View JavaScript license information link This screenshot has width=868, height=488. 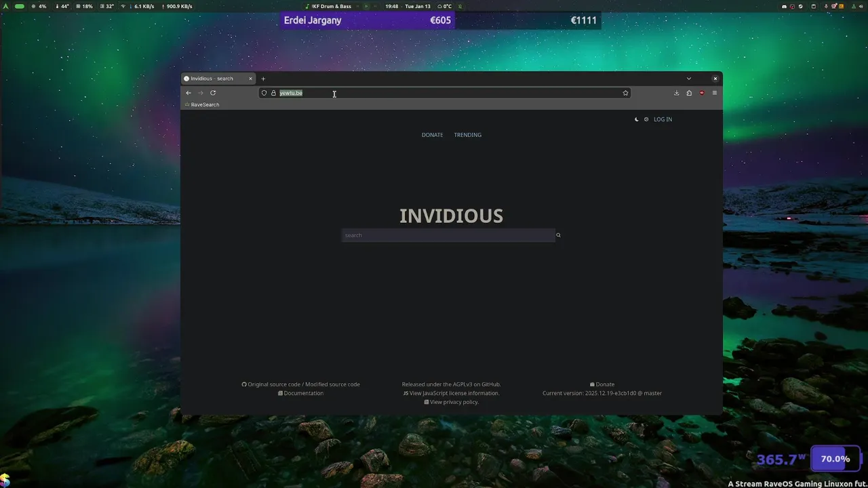451,393
